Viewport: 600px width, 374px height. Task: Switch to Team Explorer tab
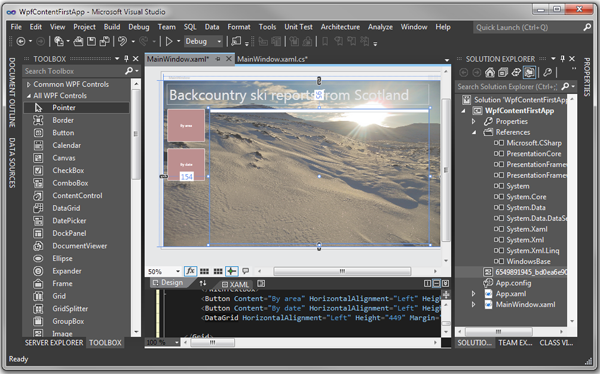(x=515, y=343)
